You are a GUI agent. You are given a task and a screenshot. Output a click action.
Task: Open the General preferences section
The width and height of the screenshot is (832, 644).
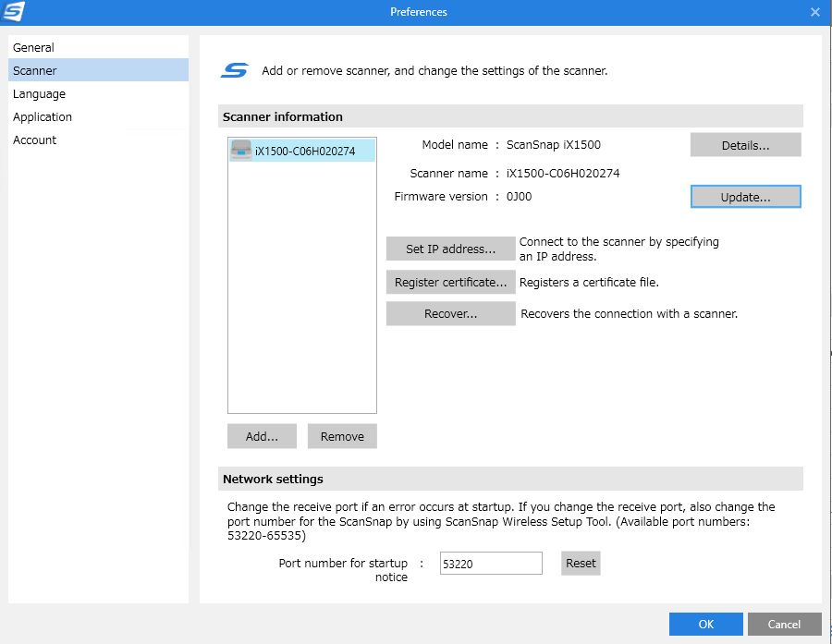coord(34,48)
